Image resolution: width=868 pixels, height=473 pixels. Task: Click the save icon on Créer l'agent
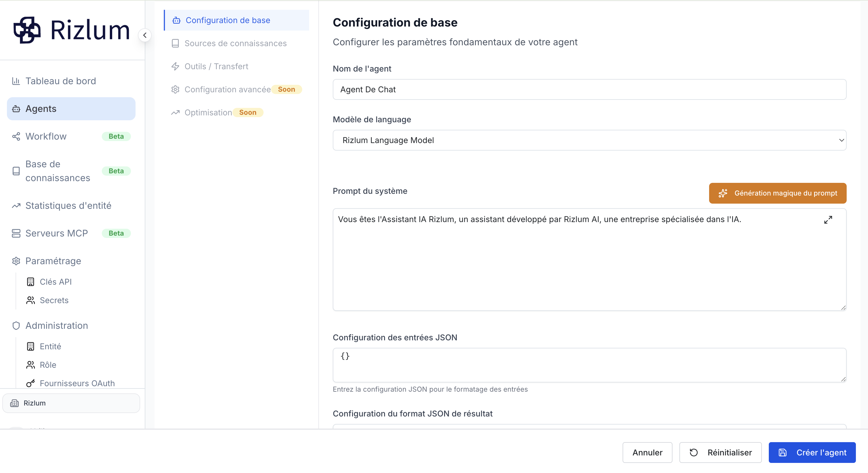point(783,453)
